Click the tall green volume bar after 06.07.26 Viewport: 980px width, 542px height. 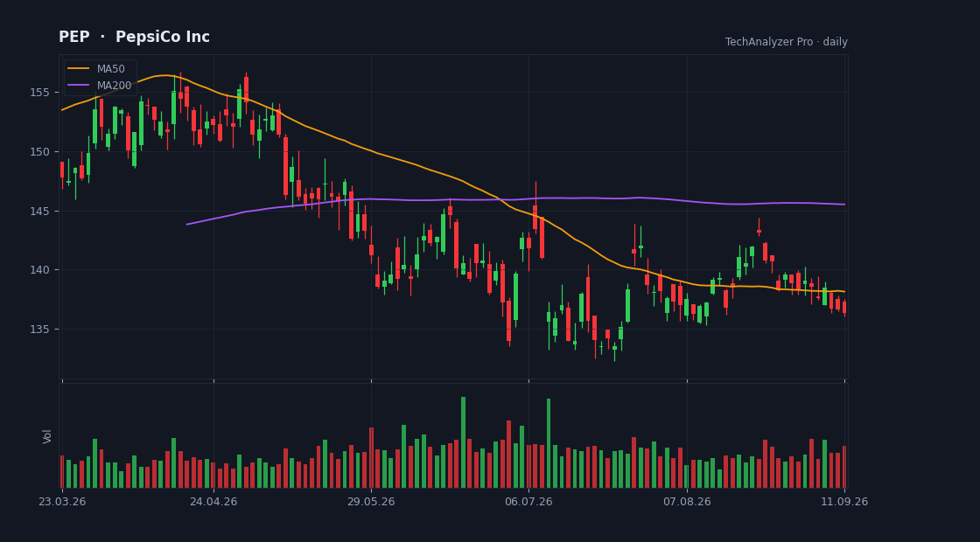pos(549,443)
